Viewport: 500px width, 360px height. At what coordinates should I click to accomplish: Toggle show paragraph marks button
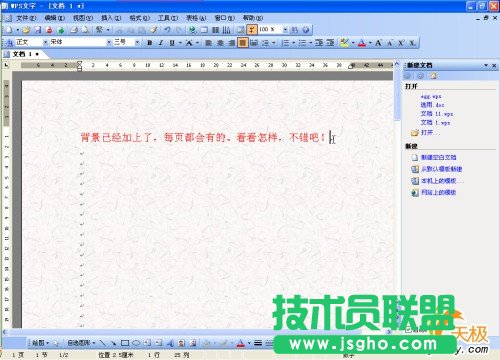click(252, 30)
